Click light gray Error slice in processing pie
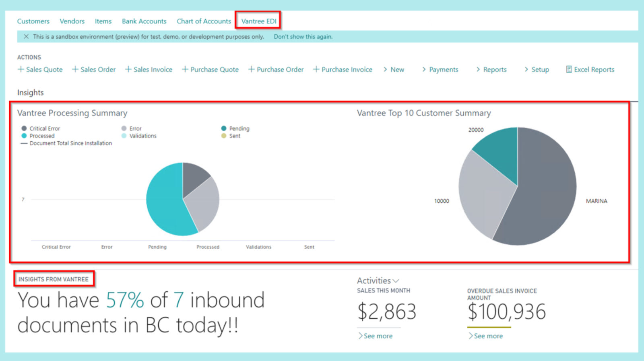 (203, 205)
